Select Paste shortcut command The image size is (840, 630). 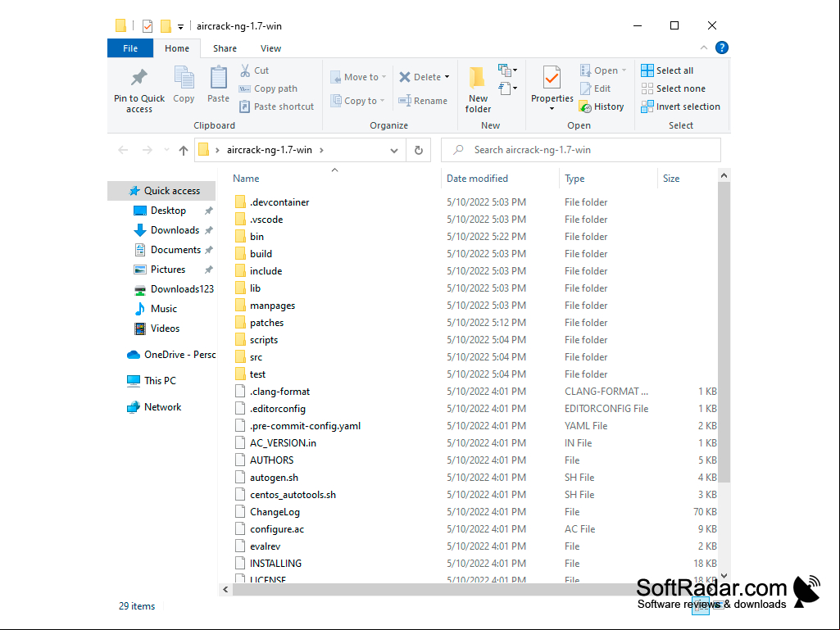coord(276,107)
